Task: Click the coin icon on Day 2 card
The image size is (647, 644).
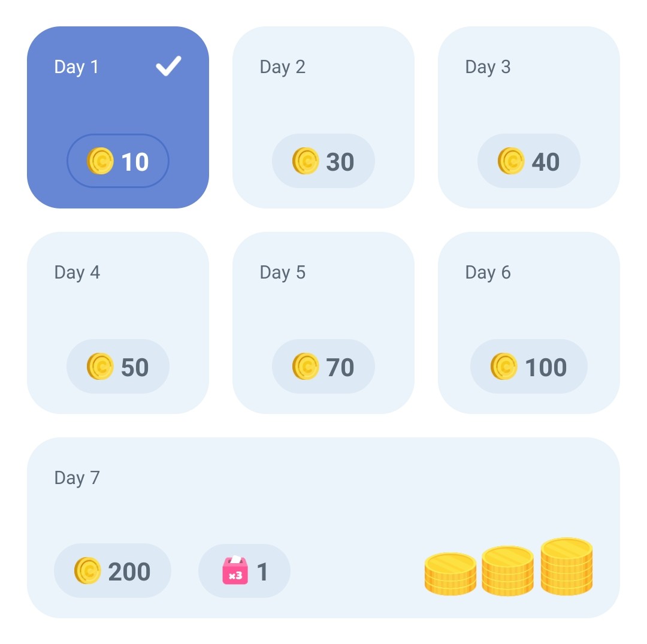Action: tap(306, 161)
